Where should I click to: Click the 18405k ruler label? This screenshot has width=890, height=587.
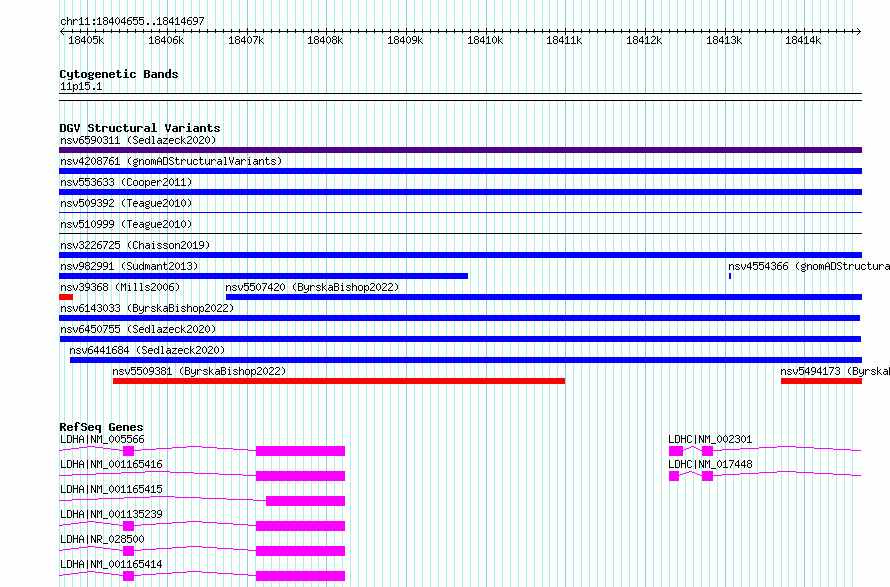86,40
